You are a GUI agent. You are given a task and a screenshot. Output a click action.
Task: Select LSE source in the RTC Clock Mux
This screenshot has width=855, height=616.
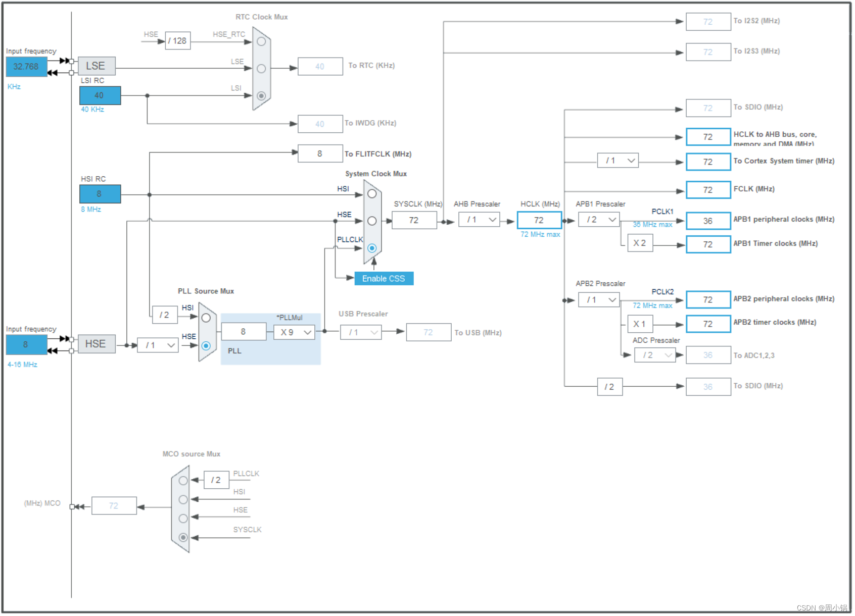(x=261, y=68)
